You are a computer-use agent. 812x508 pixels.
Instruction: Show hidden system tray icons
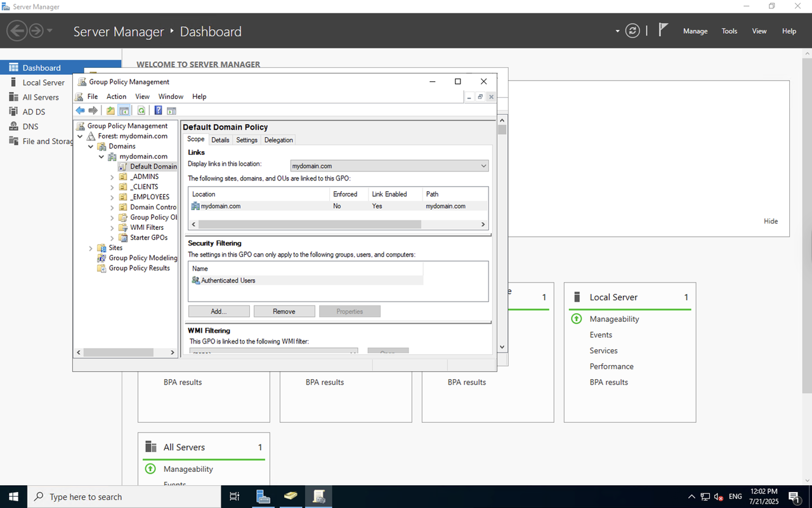tap(691, 497)
